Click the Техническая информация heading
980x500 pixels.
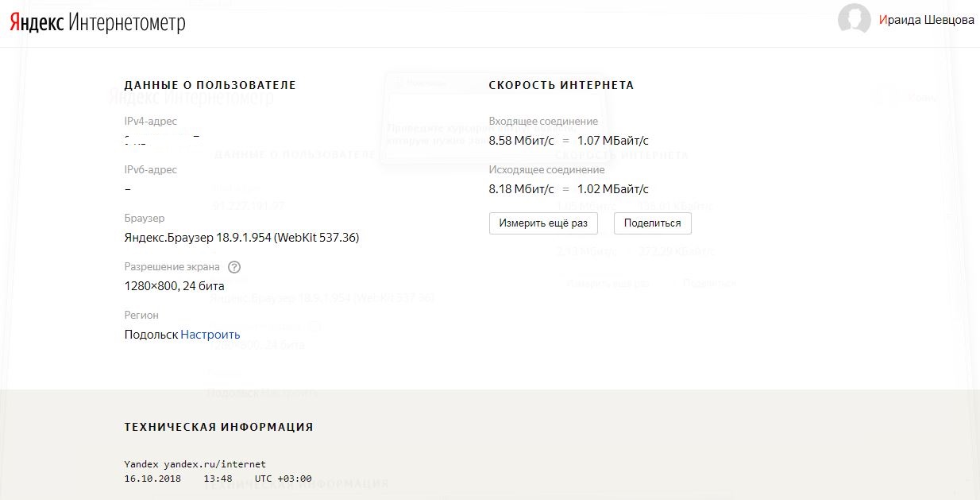click(218, 427)
